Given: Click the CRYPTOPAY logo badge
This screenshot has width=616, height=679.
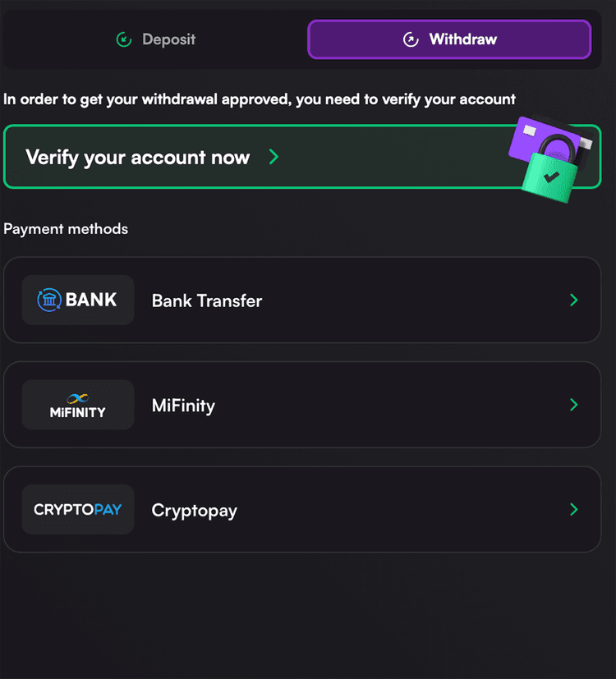Looking at the screenshot, I should coord(78,509).
